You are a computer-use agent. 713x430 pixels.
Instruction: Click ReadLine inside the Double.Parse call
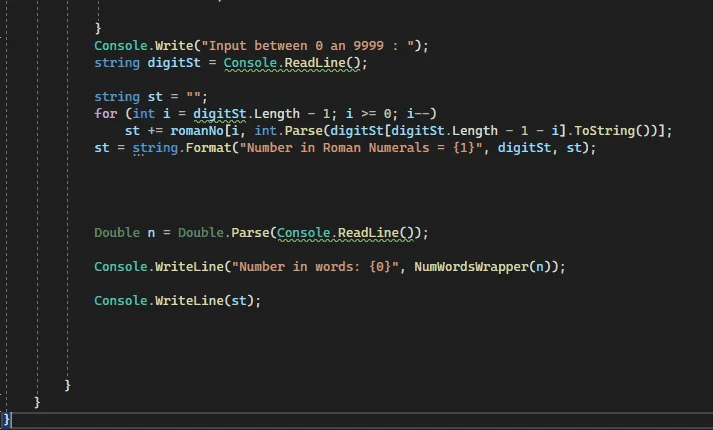(368, 233)
